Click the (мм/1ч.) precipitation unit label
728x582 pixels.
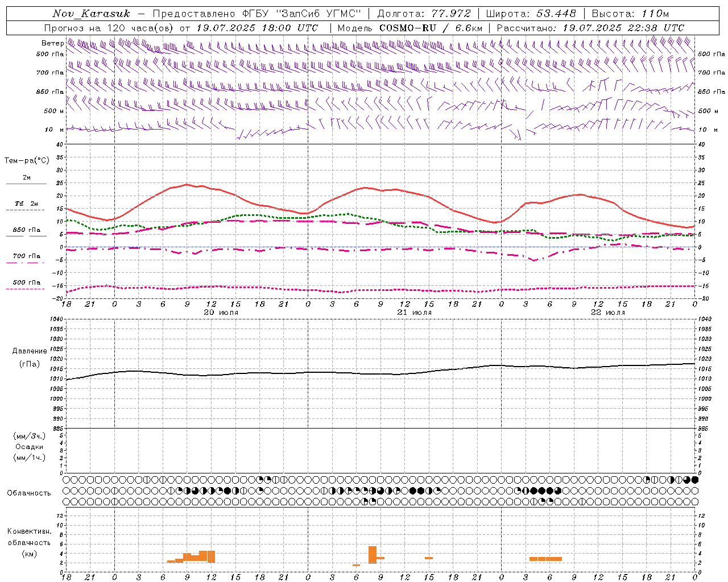(x=30, y=458)
